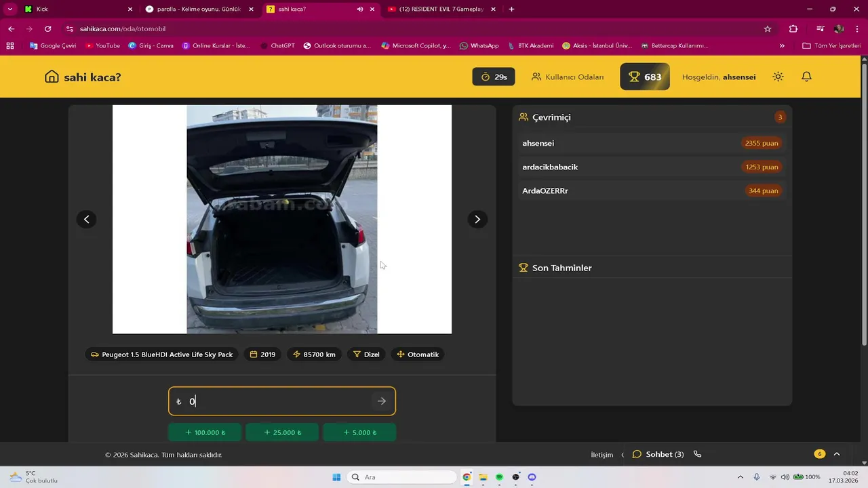Open File Explorer from taskbar
The width and height of the screenshot is (868, 488).
[483, 477]
